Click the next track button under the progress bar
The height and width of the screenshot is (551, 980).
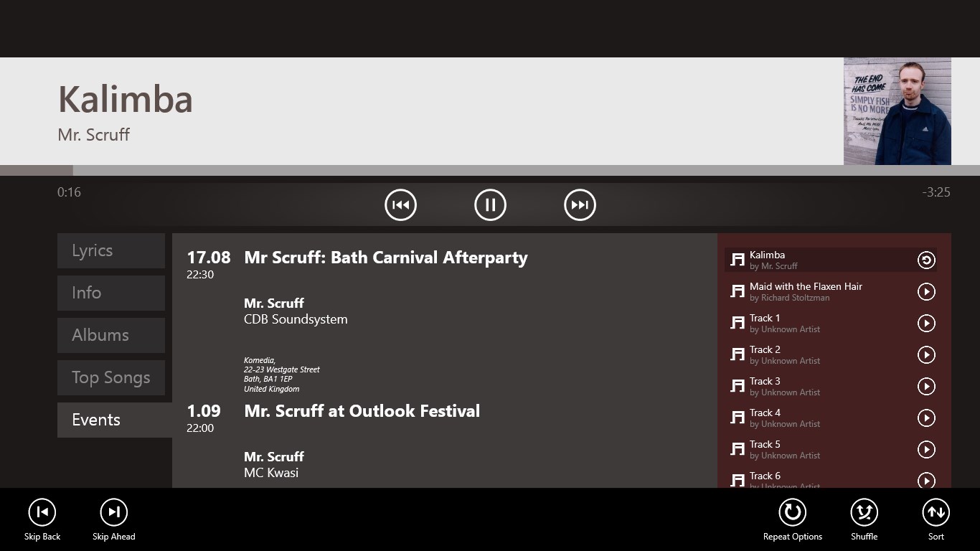580,205
